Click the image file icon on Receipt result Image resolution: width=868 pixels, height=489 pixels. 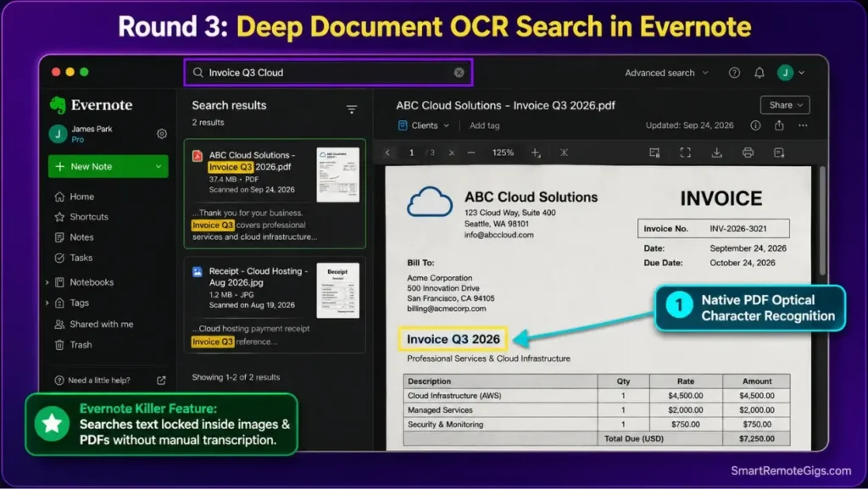click(x=197, y=271)
